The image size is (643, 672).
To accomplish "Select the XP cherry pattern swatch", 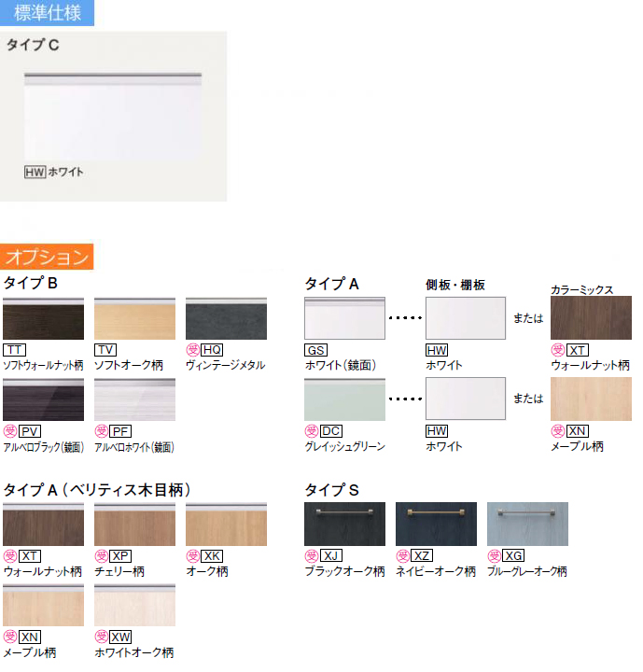I will [134, 525].
